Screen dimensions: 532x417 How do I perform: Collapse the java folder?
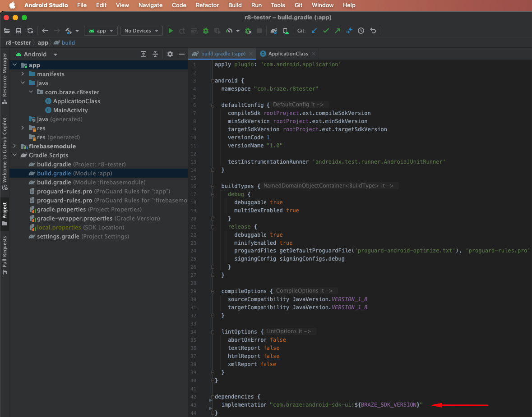[23, 82]
